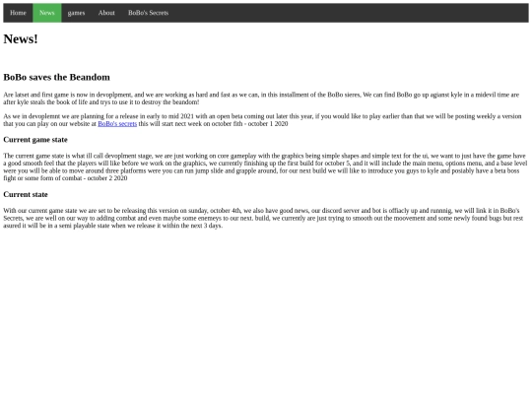Viewport: 532px width, 399px height.
Task: Select the News tab in navbar
Action: [x=47, y=13]
